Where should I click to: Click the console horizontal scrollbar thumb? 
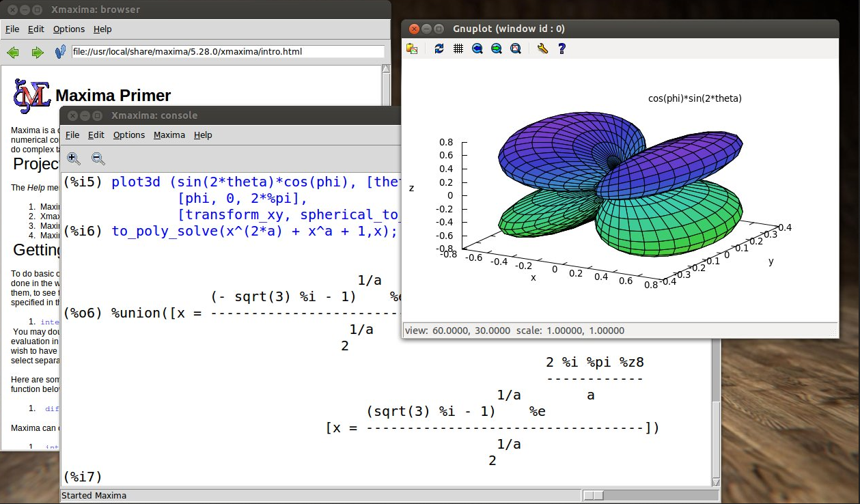594,495
